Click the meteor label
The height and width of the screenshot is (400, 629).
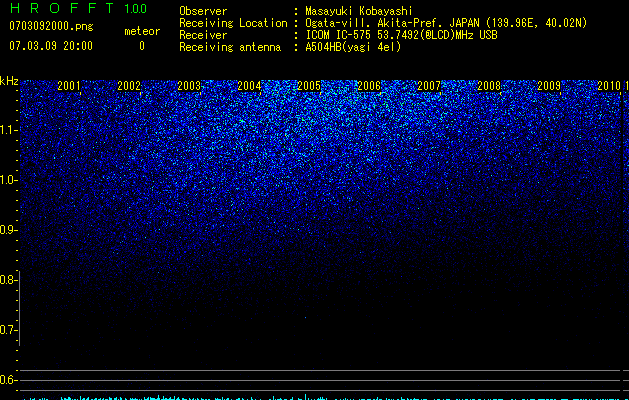click(x=142, y=31)
